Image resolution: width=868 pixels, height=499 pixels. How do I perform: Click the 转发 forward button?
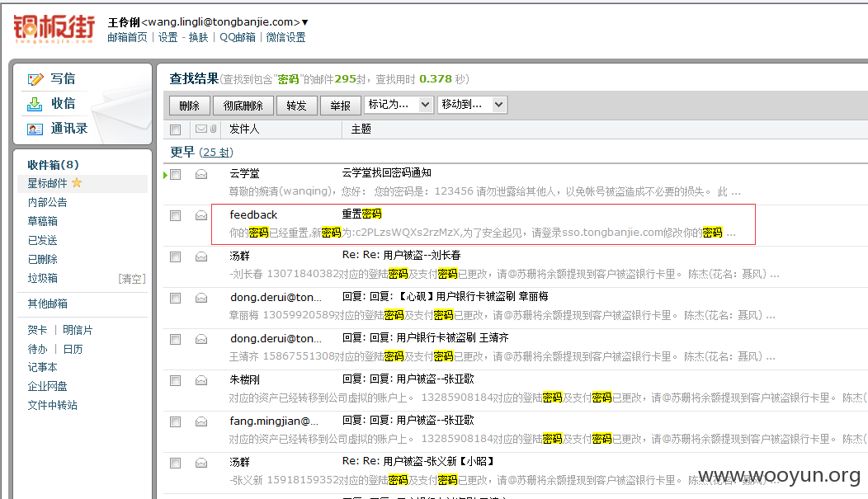point(297,105)
